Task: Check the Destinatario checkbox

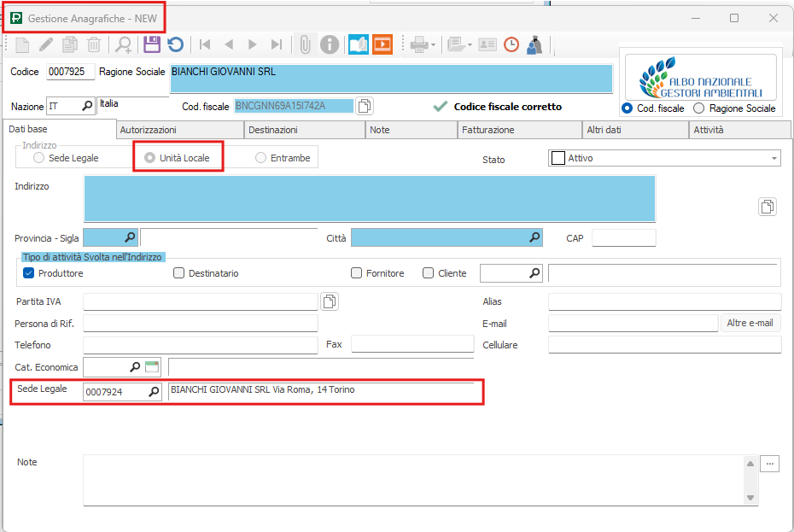Action: coord(179,273)
